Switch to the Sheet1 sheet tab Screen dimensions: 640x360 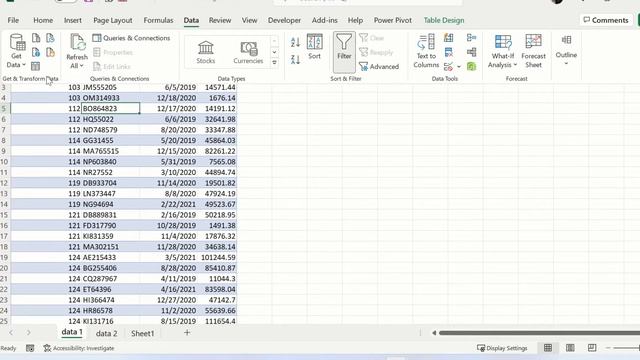click(143, 333)
